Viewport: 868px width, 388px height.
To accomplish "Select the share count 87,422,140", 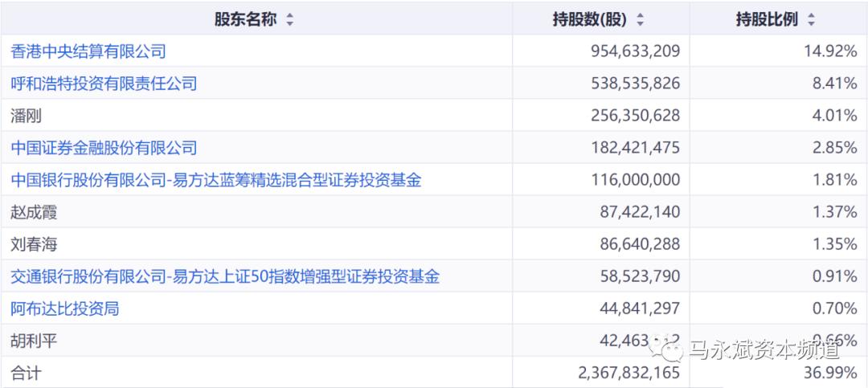I will point(640,212).
